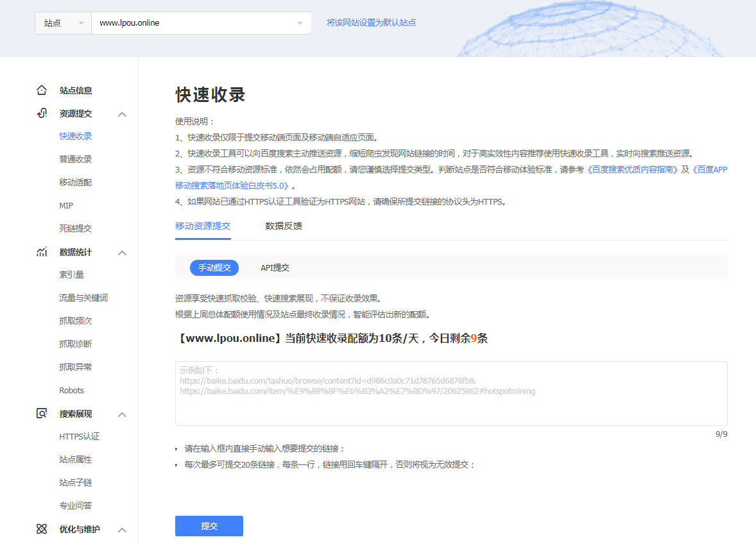
Task: Open HTTPS认证 in the sidebar
Action: 79,437
